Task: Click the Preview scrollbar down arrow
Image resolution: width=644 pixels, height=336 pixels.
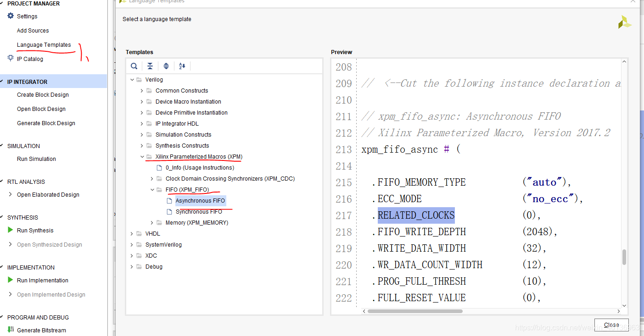Action: [624, 305]
